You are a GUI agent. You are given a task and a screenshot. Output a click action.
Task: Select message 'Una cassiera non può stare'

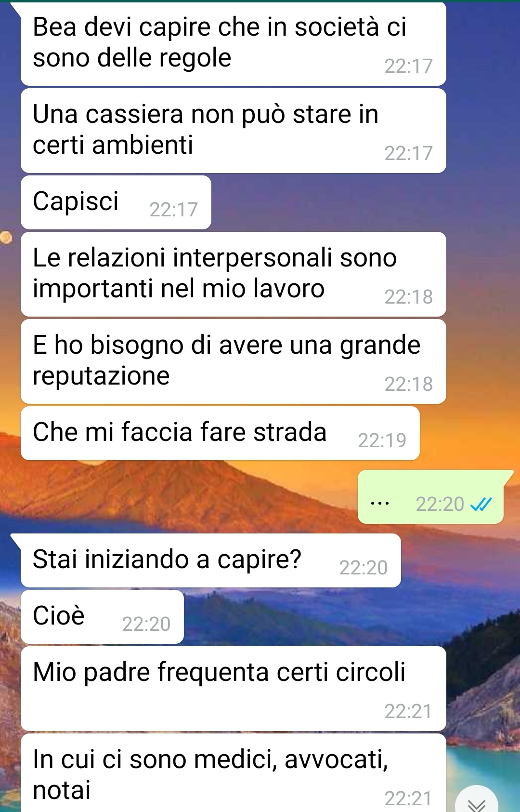233,131
